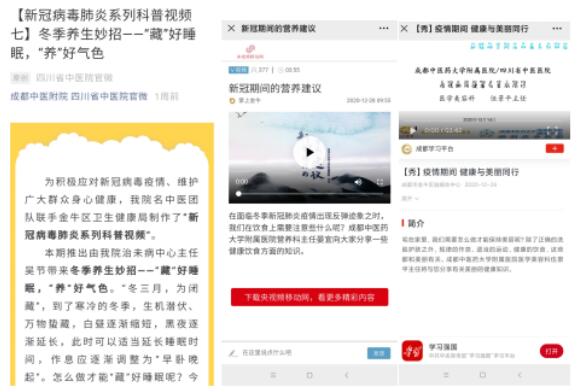Tap Android menu icon in right screen
This screenshot has height=392, width=578.
coord(446,375)
